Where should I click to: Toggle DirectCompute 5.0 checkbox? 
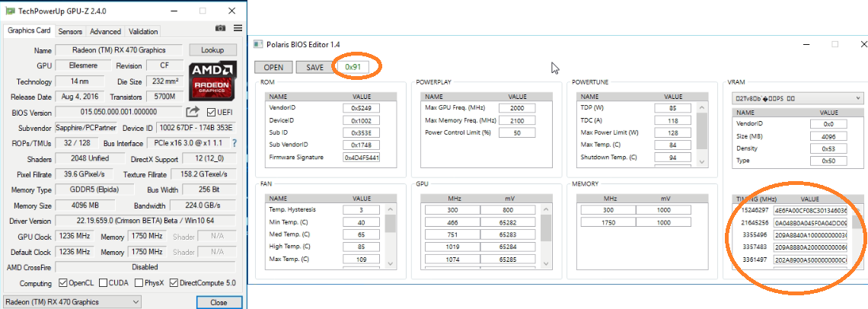point(174,283)
